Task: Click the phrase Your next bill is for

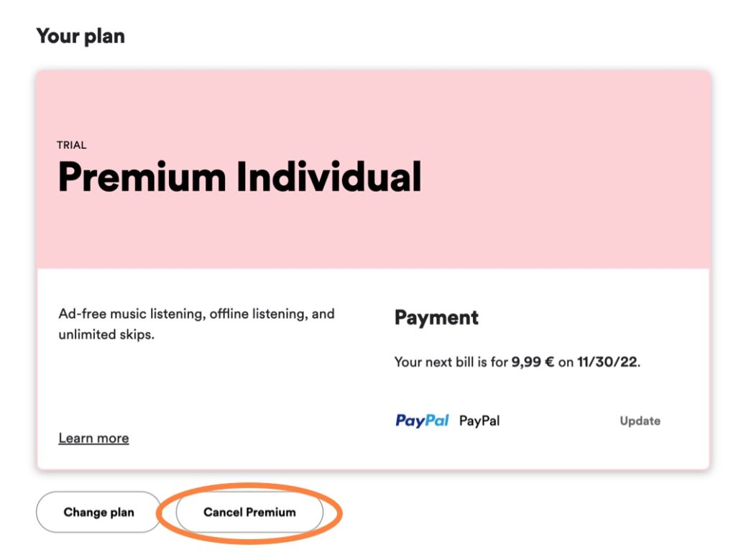Action: (451, 362)
